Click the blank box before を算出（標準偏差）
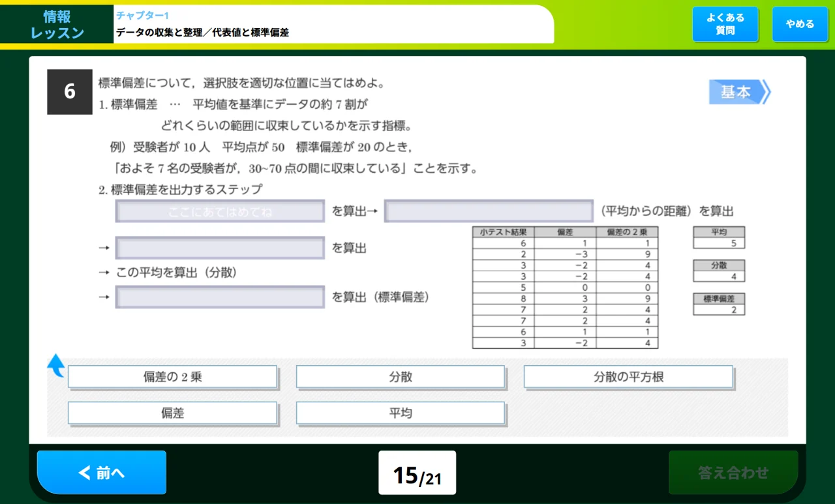Screen dimensions: 835x504 [x=220, y=297]
